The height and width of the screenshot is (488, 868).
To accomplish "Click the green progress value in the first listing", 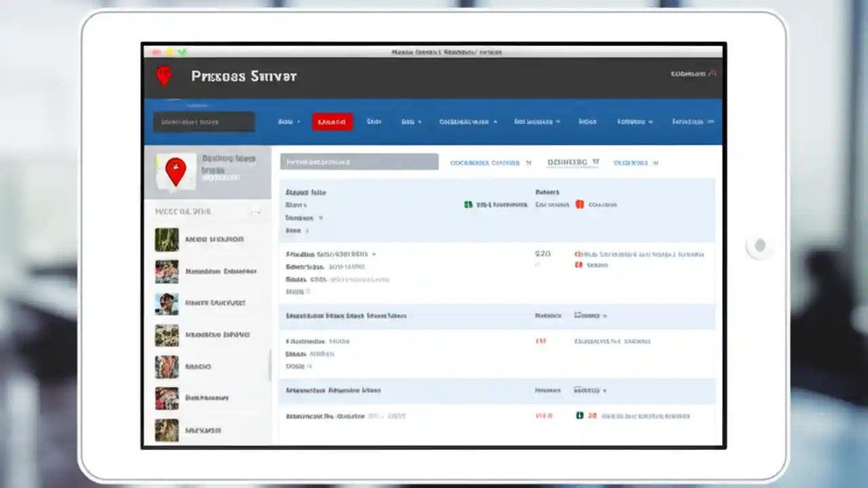I will pos(542,253).
